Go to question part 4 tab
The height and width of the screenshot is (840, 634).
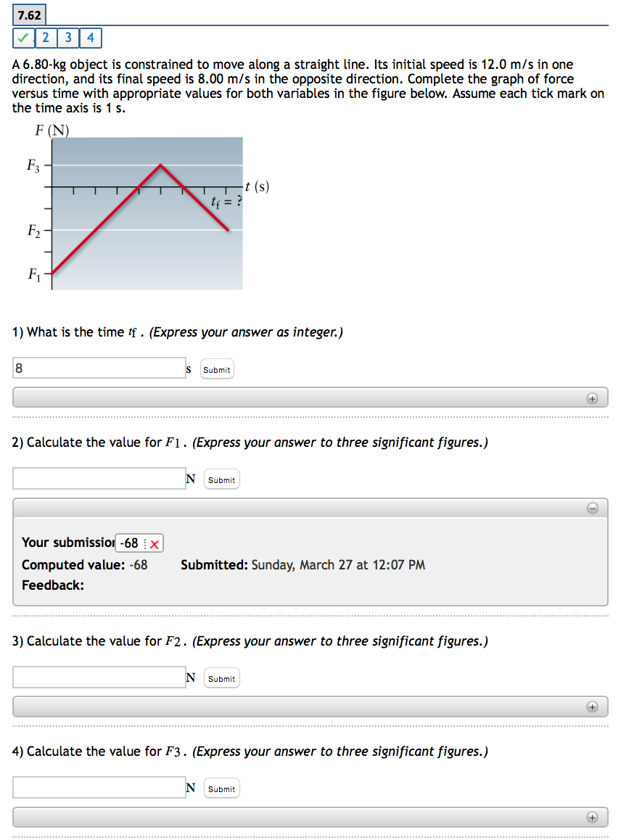coord(91,38)
